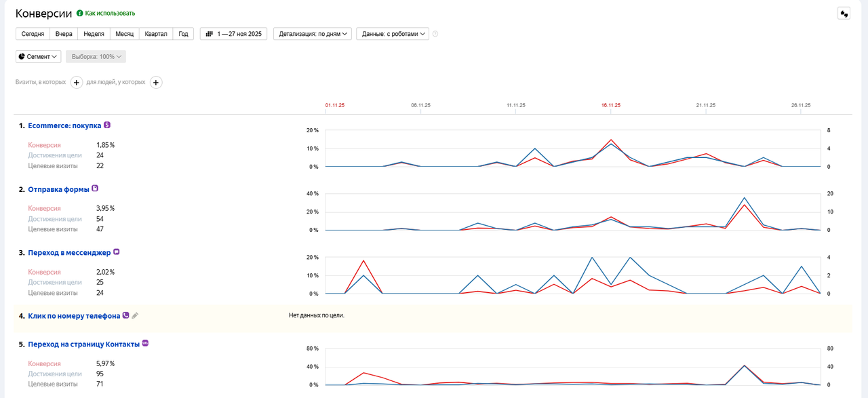Click 'Достижения цели' label under Ecommerce: покупка
The image size is (868, 398).
[x=55, y=155]
